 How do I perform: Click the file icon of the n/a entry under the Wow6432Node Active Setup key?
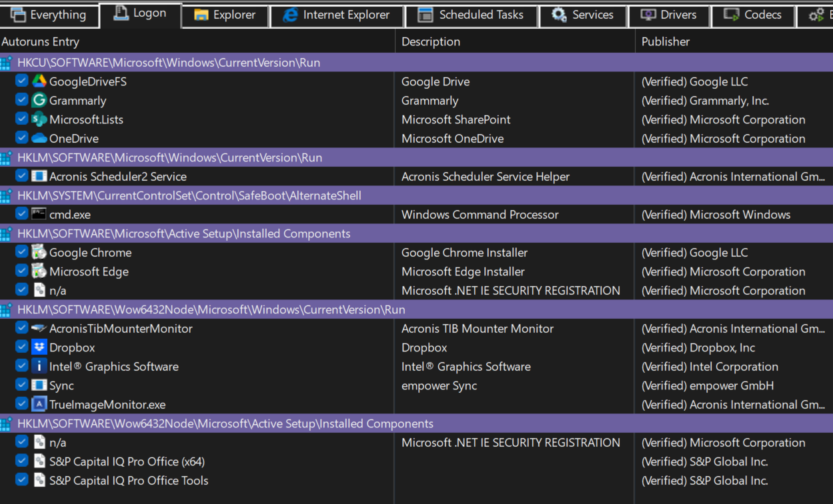point(39,443)
